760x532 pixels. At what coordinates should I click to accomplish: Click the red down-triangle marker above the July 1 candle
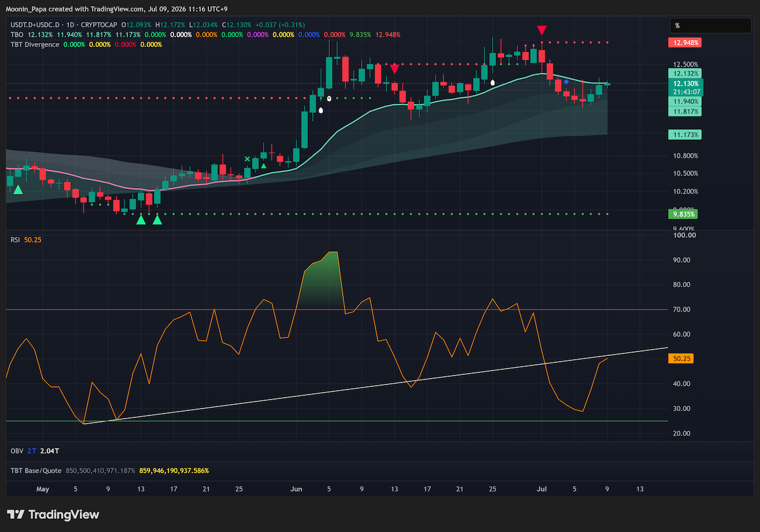(541, 30)
